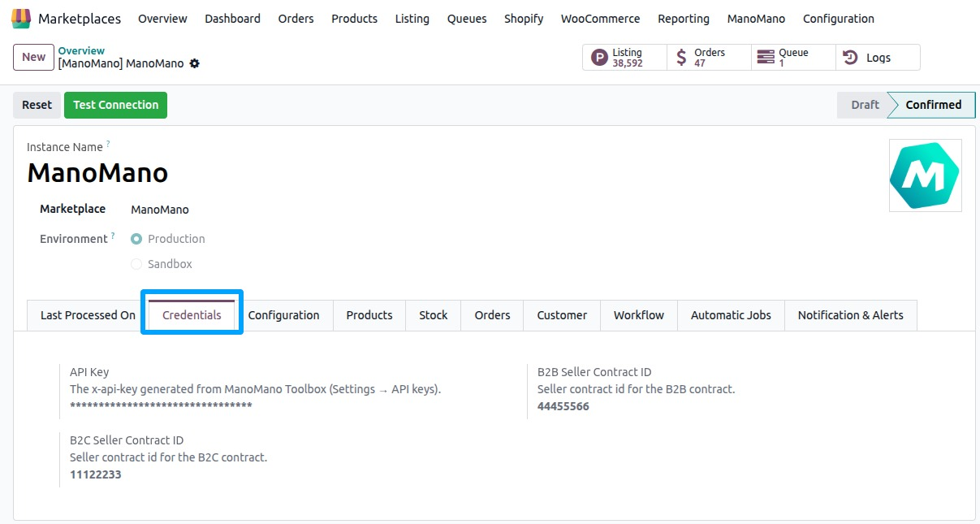Click the Marketplaces app title

click(80, 19)
